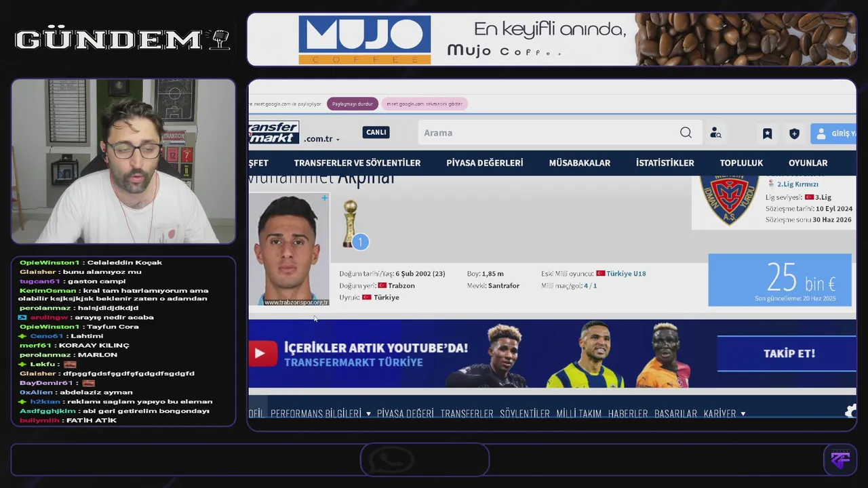This screenshot has height=488, width=868.
Task: Open İstatistikler menu
Action: coord(665,163)
